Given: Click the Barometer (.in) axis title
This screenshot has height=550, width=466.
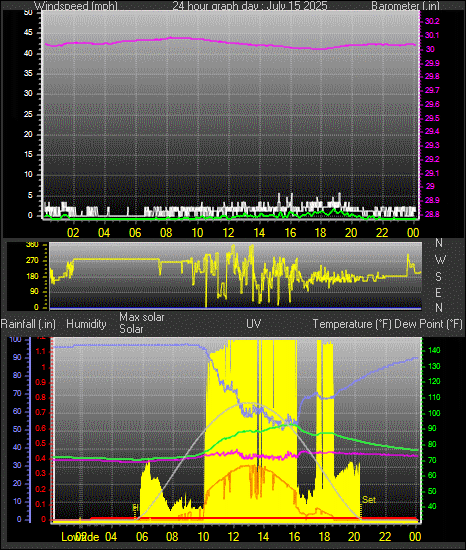Looking at the screenshot, I should (x=405, y=6).
